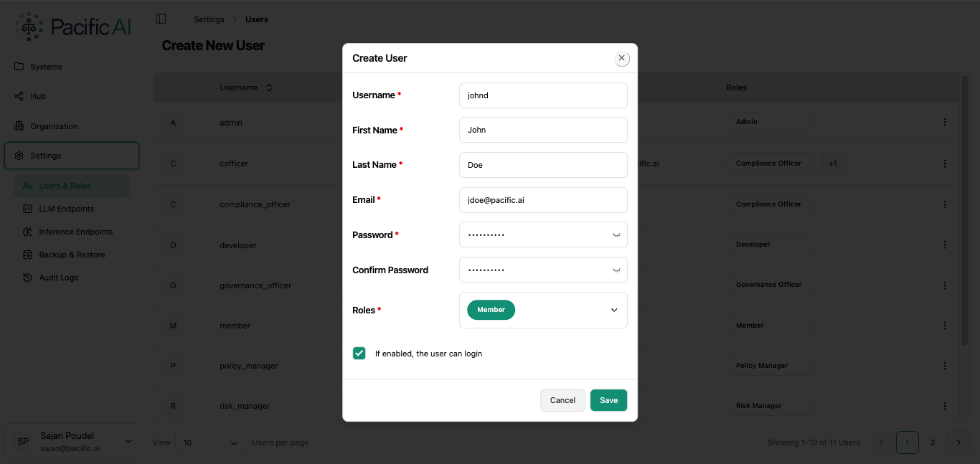Cancel the Create User dialog
Screen dimensions: 980x464
tap(562, 400)
